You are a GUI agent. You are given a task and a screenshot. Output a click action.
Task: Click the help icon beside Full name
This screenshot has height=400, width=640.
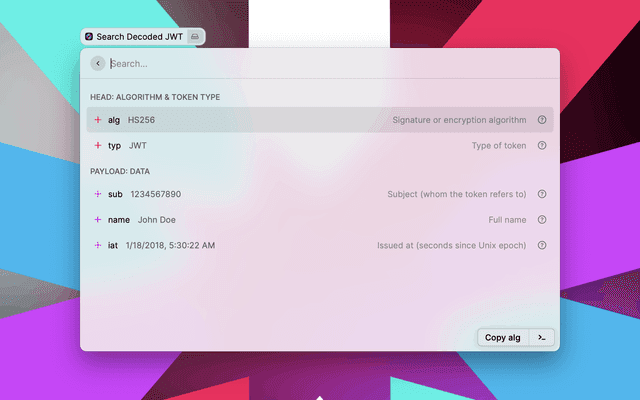pos(542,219)
